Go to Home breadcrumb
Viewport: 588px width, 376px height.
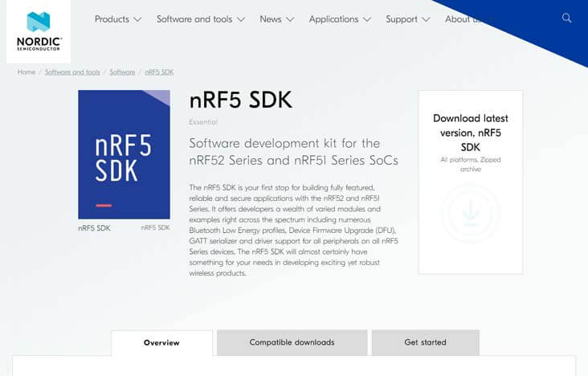point(27,72)
